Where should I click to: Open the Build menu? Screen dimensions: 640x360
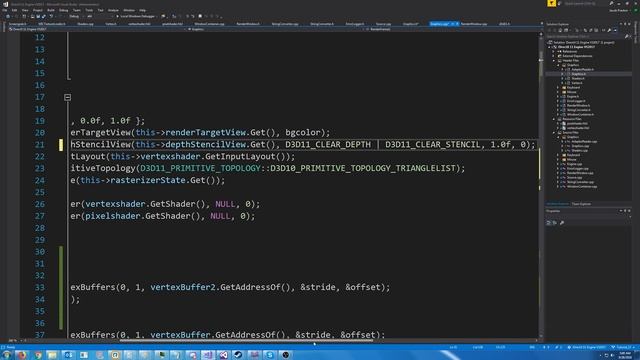pyautogui.click(x=51, y=10)
